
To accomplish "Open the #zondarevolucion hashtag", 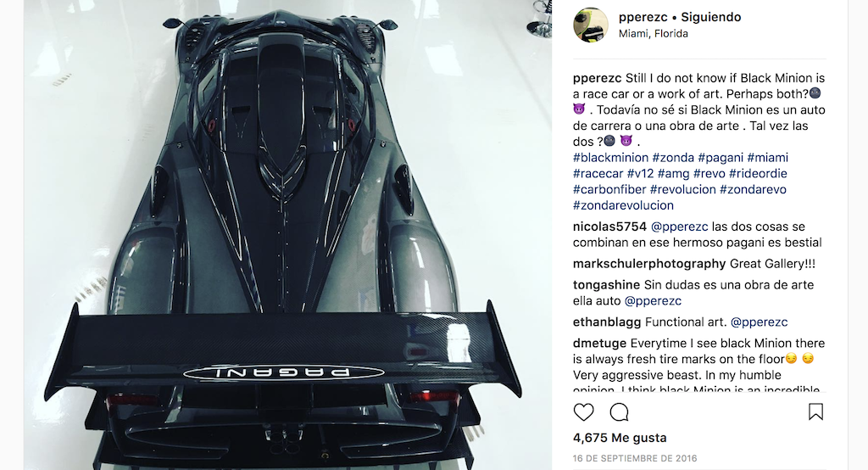I will pos(623,205).
